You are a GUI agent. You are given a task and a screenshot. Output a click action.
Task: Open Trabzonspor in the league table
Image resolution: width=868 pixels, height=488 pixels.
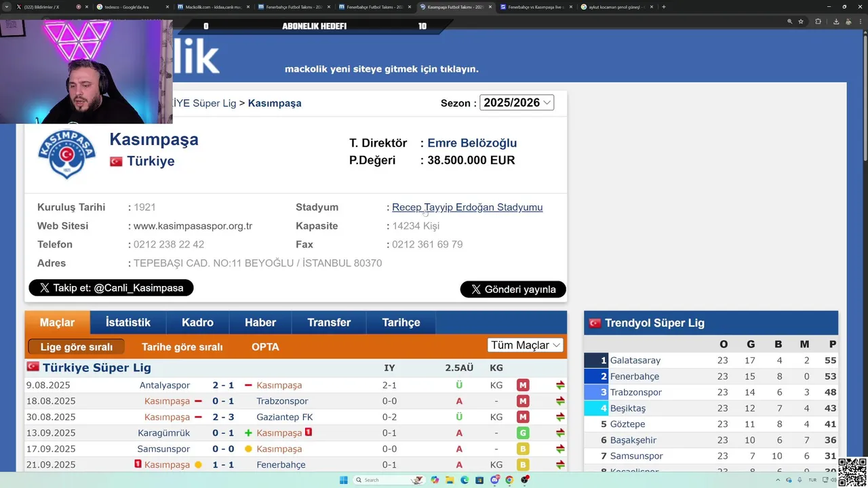[x=635, y=392]
